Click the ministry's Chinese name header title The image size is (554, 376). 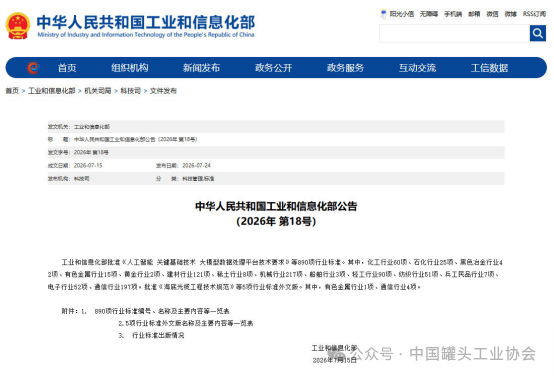click(x=146, y=22)
